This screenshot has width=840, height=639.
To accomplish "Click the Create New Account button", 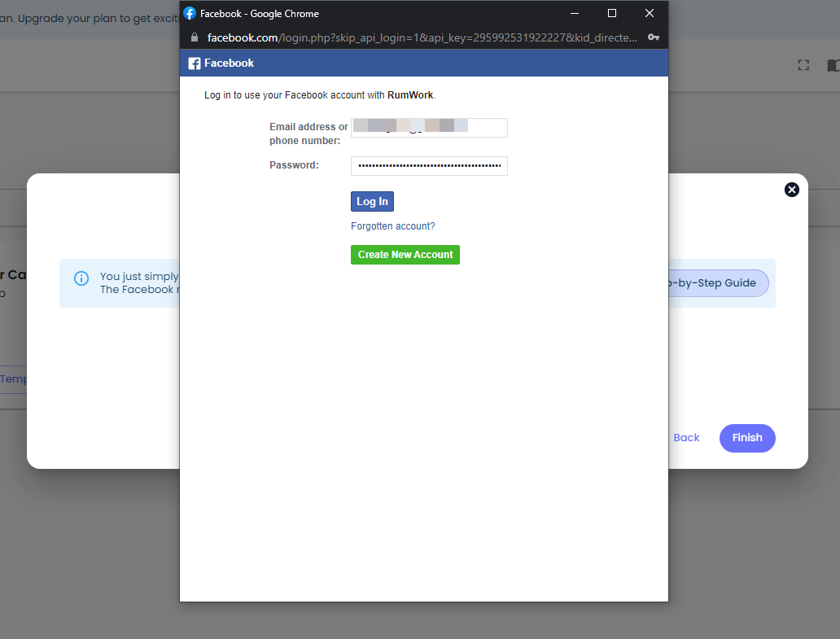I will point(405,255).
